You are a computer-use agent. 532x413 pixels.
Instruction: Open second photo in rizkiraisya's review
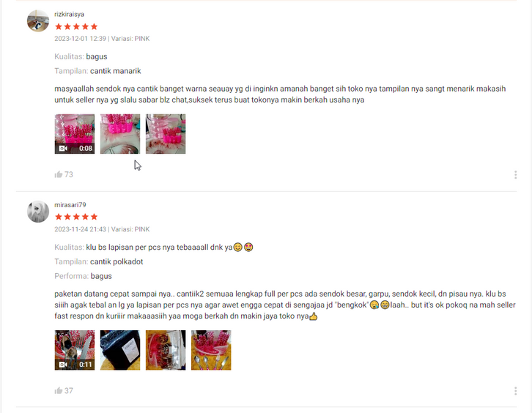pyautogui.click(x=120, y=134)
